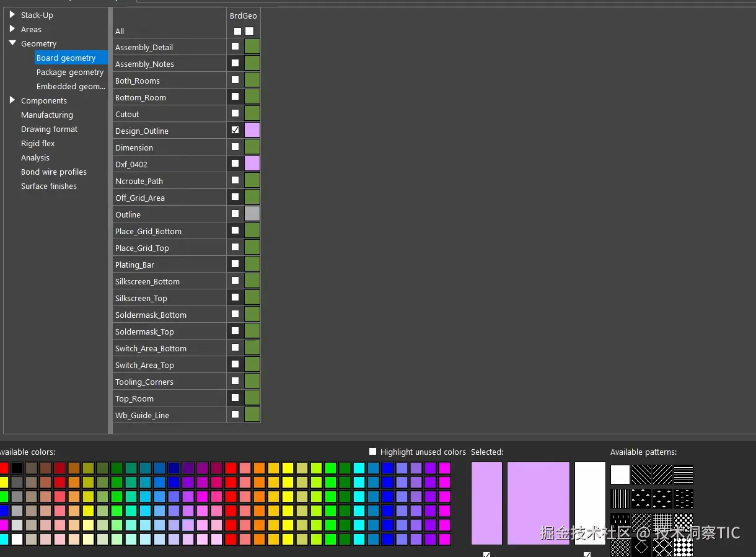Toggle the Soldermask_Bottom checkbox
This screenshot has height=557, width=756.
coord(235,314)
